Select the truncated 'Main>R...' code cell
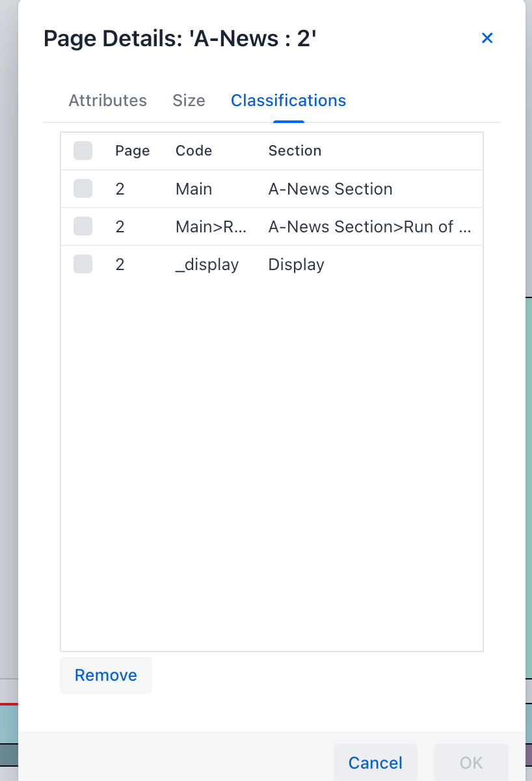 click(x=211, y=227)
